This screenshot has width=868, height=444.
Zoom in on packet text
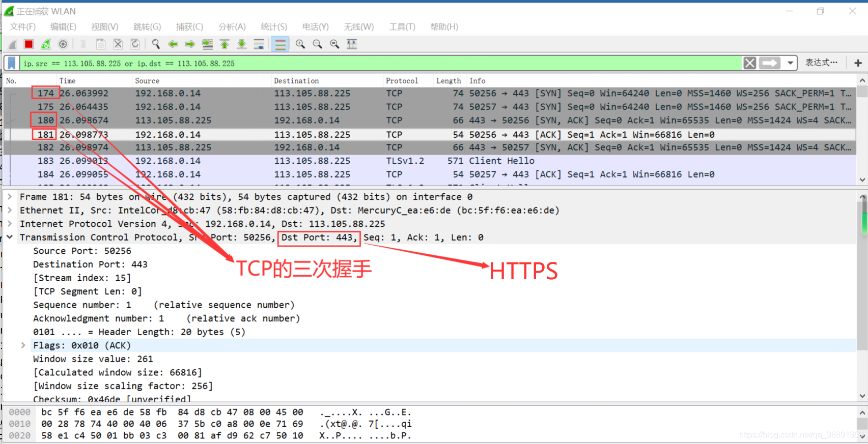(x=300, y=44)
